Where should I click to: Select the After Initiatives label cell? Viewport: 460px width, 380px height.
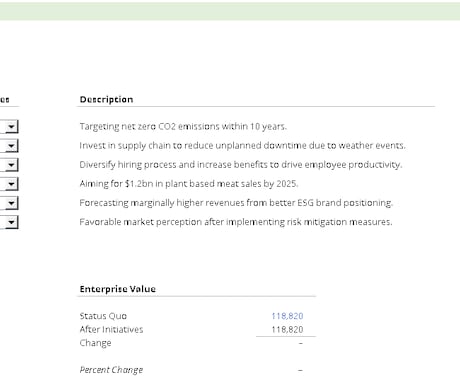click(x=111, y=329)
